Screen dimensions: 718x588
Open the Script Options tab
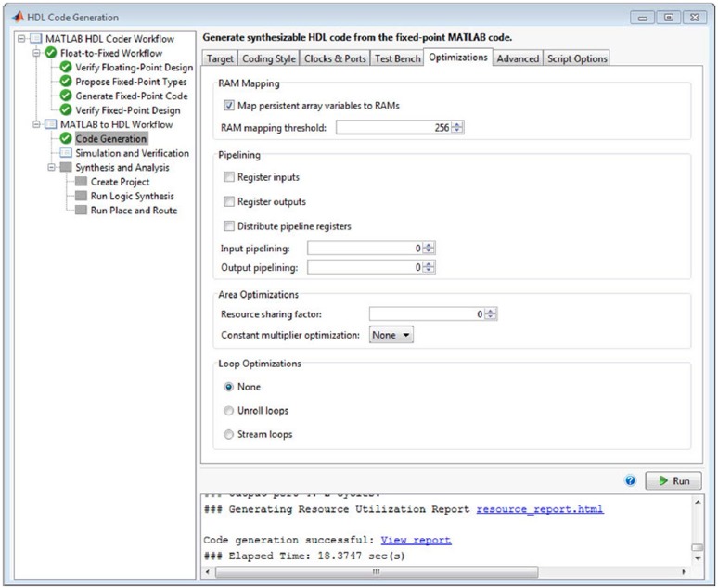[x=577, y=58]
